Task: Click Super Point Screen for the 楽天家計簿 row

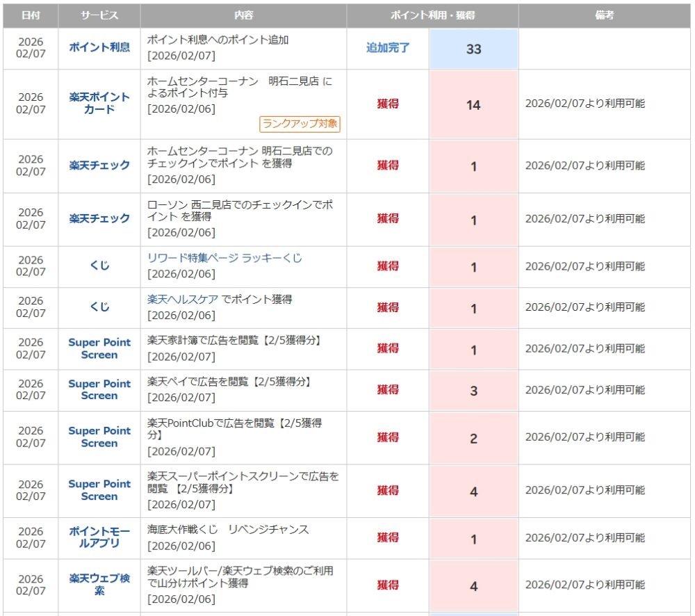Action: [x=99, y=348]
